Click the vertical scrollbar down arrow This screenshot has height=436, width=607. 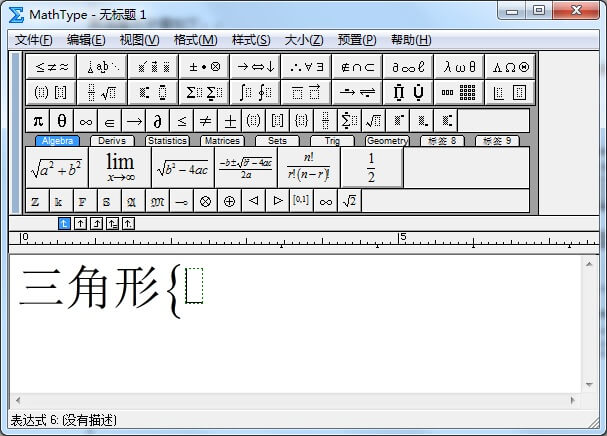589,385
